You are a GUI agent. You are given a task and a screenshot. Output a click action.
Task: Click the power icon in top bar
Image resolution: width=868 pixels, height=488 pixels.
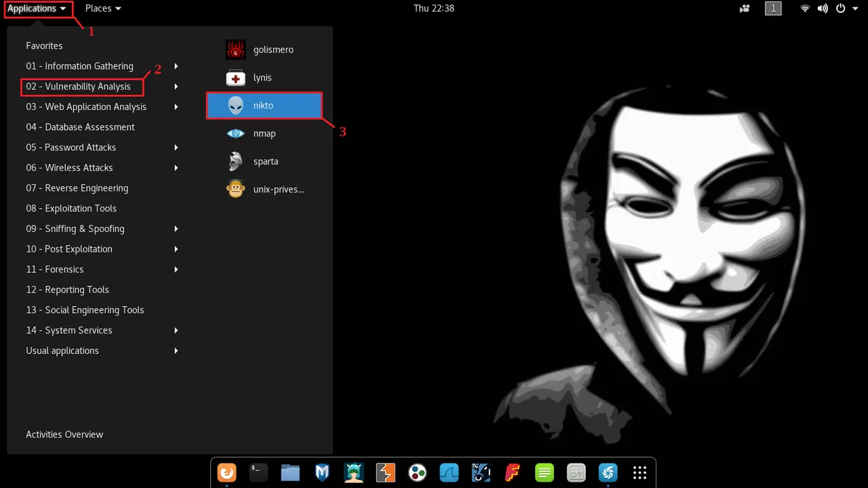click(x=840, y=8)
